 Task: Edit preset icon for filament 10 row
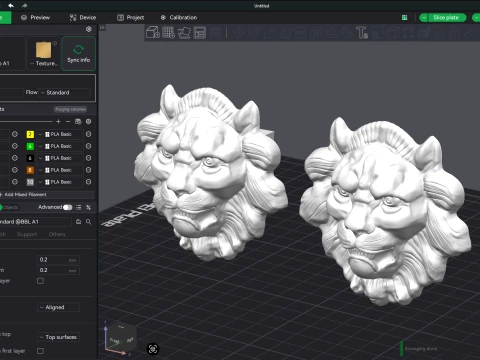tap(89, 182)
